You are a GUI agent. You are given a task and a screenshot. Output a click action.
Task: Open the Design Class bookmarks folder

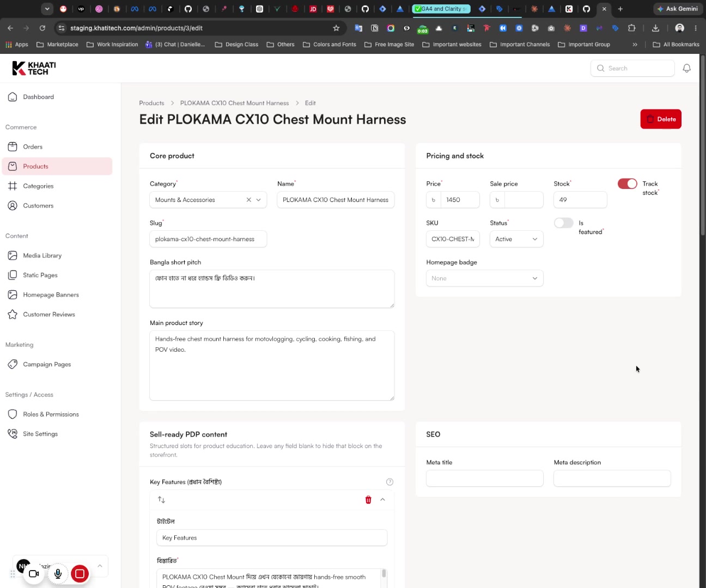236,45
